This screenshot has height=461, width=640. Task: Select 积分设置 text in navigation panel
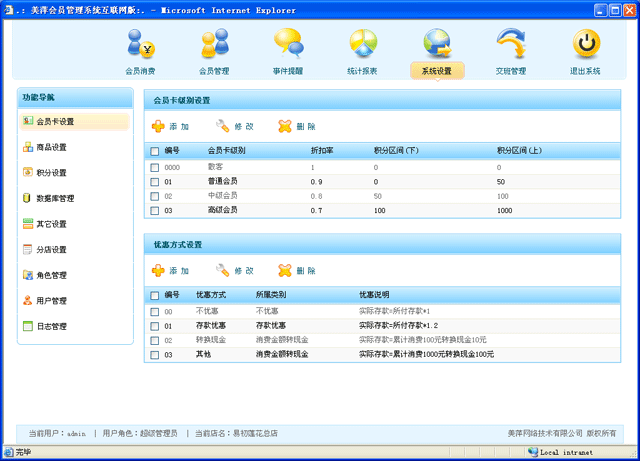click(51, 173)
